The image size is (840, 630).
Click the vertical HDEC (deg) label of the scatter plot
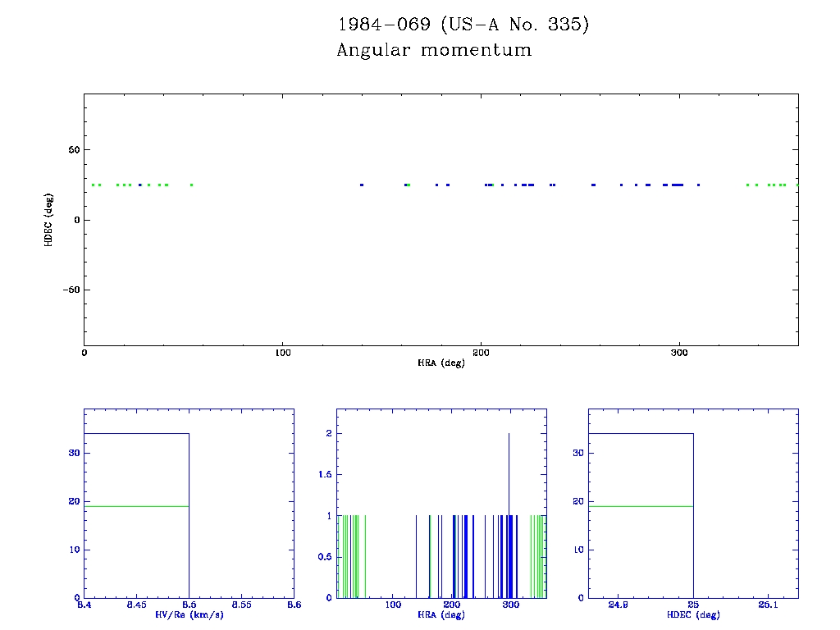click(x=49, y=219)
